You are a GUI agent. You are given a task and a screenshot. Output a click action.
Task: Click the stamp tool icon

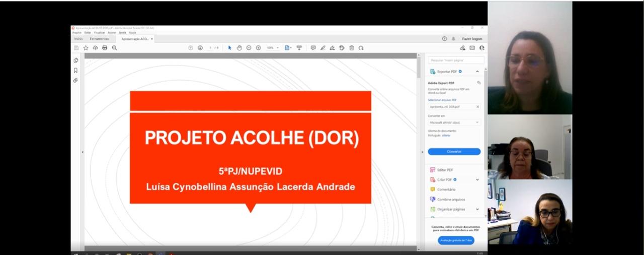(342, 48)
